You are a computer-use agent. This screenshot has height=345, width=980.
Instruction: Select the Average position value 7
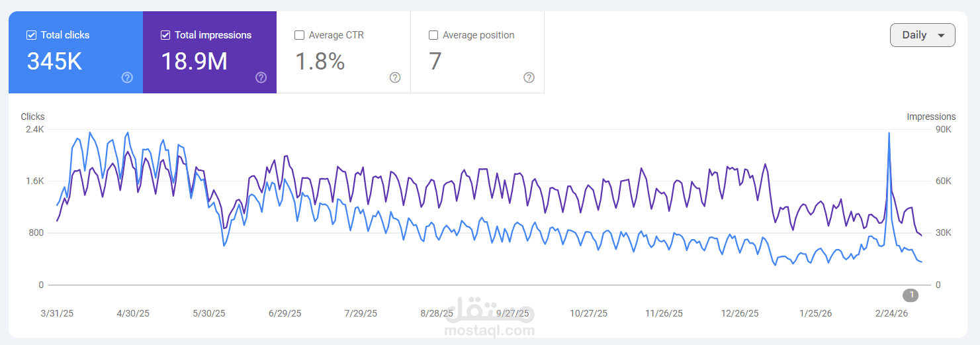coord(435,62)
